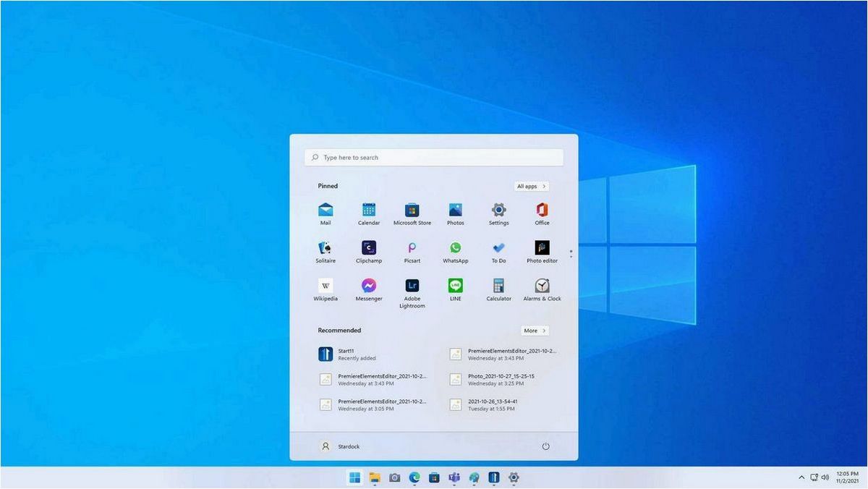Image resolution: width=868 pixels, height=489 pixels.
Task: Open PremiereElementsEditor file from 3:05 PM
Action: click(x=373, y=405)
